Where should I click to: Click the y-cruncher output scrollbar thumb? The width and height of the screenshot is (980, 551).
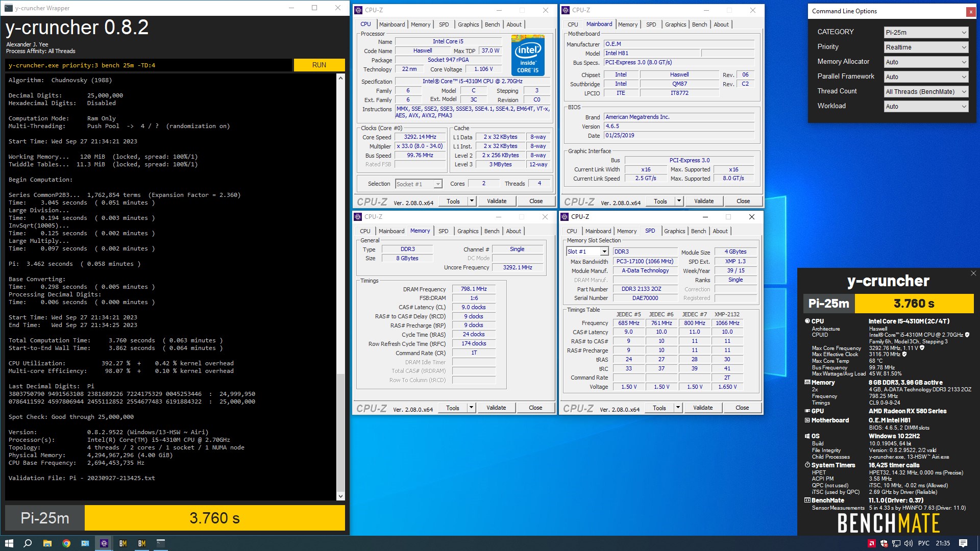pos(340,433)
